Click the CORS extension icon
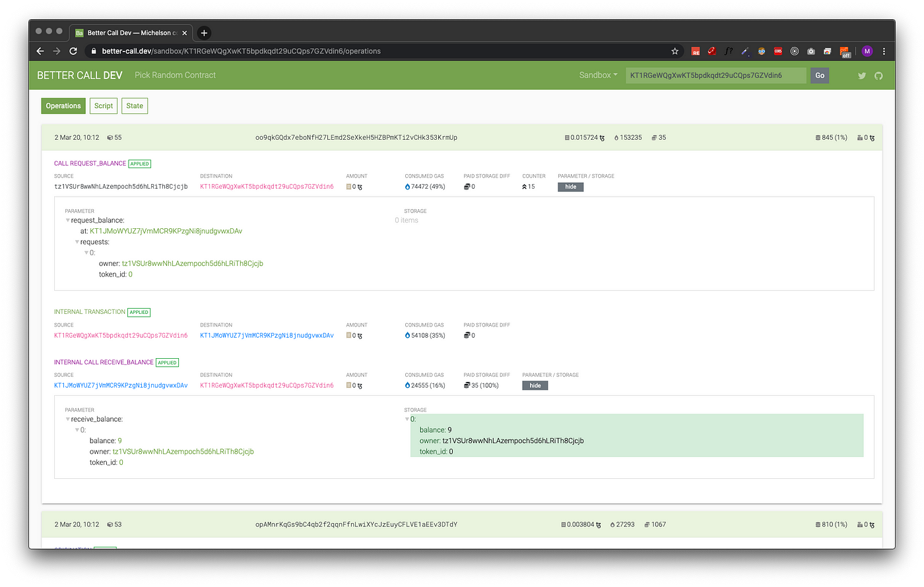 (778, 51)
